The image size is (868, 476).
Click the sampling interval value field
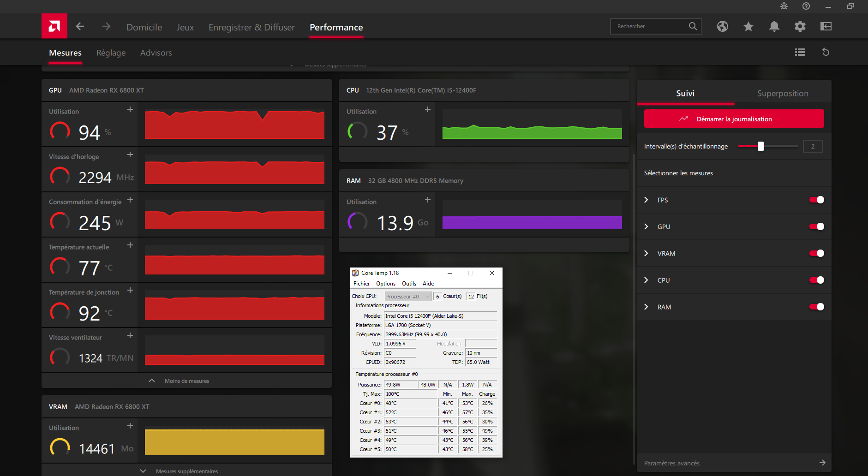click(813, 146)
